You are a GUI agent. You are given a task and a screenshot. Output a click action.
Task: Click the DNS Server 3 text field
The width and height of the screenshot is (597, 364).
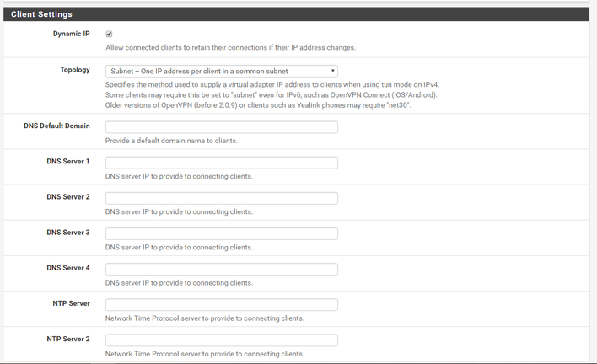[221, 233]
